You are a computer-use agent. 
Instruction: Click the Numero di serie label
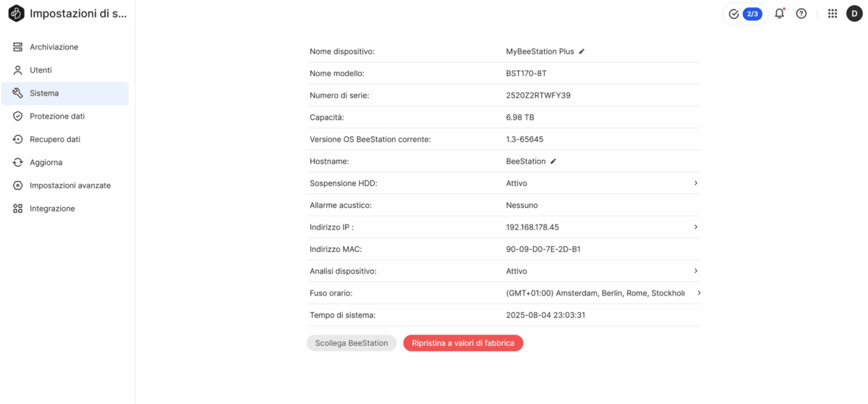[x=339, y=95]
